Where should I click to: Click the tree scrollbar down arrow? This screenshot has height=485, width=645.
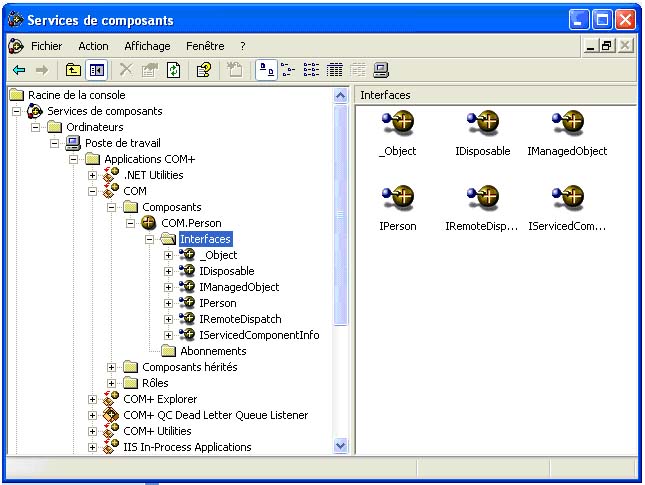coord(341,446)
